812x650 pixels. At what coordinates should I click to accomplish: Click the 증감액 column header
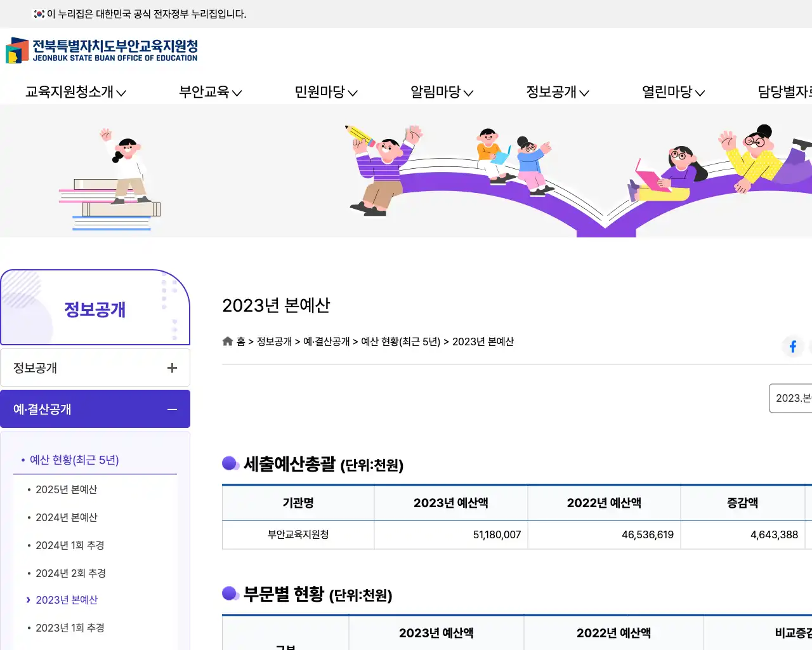(x=742, y=503)
